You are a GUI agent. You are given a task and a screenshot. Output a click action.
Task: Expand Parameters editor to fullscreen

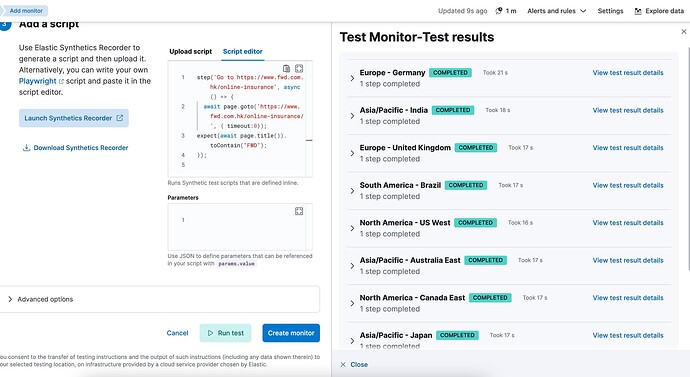pyautogui.click(x=299, y=211)
